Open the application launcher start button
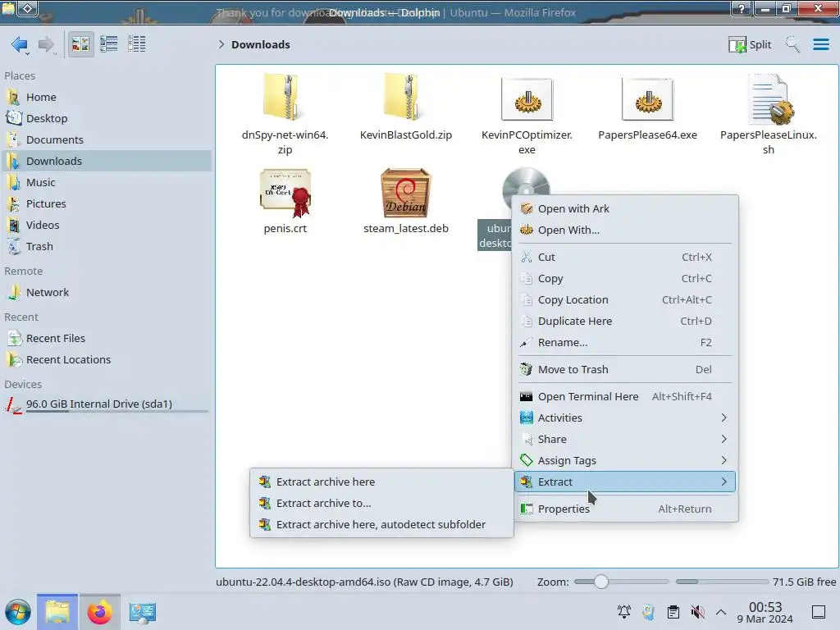The height and width of the screenshot is (630, 840). [18, 612]
